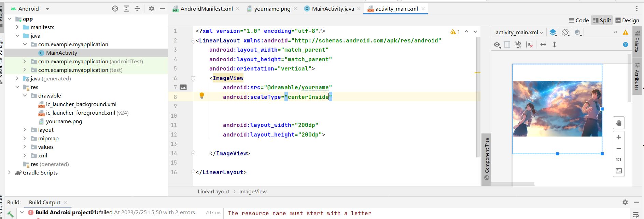Minimize the Build panel
Viewport: 644px width, 219px height.
click(x=636, y=202)
